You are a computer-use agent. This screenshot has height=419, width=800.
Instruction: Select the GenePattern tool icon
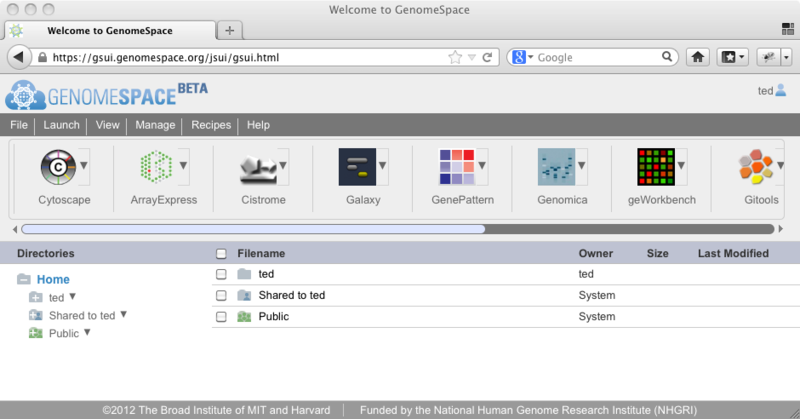click(455, 167)
